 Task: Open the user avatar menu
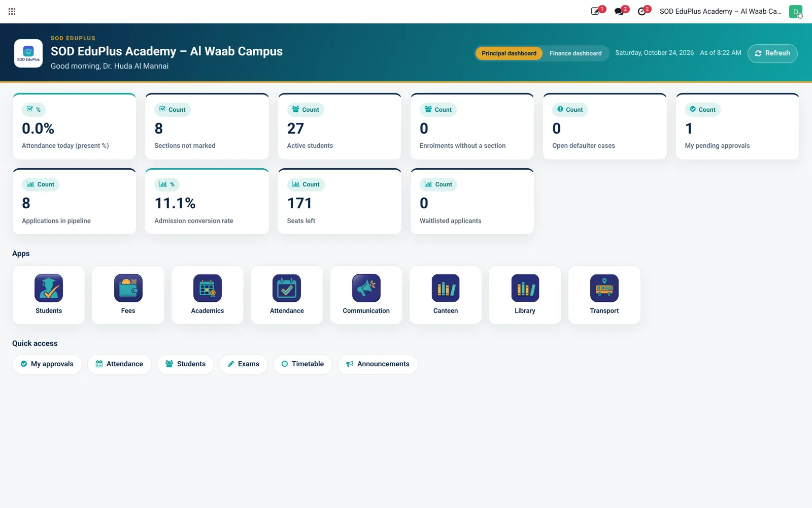point(795,11)
